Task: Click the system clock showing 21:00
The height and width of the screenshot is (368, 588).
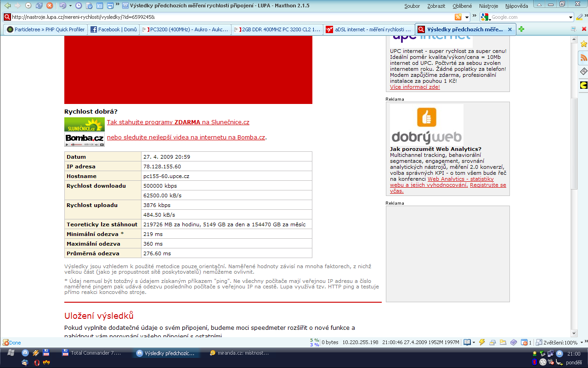Action: pyautogui.click(x=574, y=354)
